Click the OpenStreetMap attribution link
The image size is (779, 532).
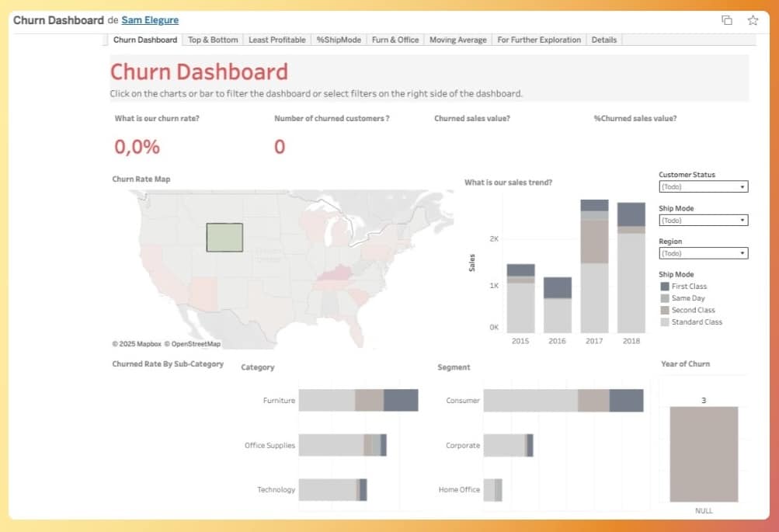pyautogui.click(x=196, y=344)
